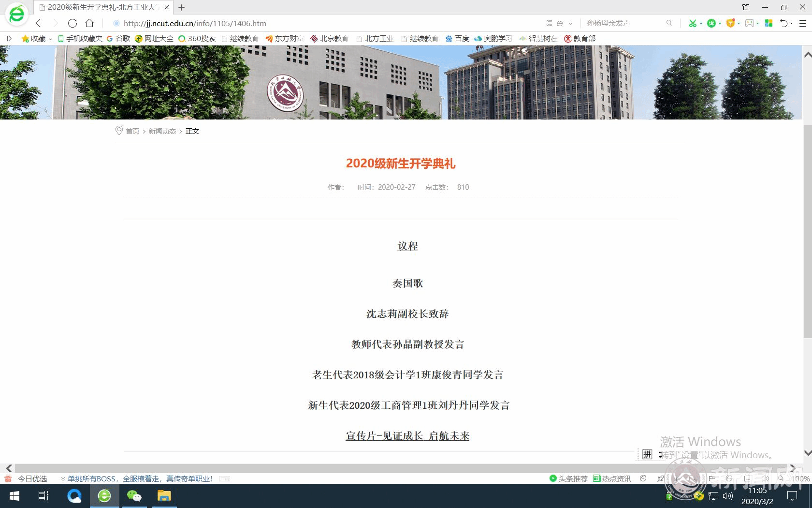Image resolution: width=812 pixels, height=508 pixels.
Task: Open the hamburger main menu
Action: [x=803, y=23]
